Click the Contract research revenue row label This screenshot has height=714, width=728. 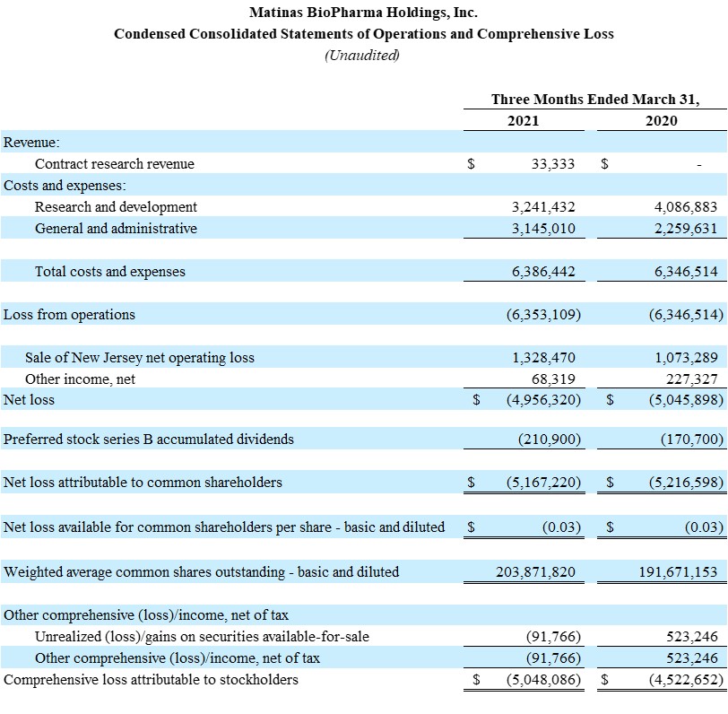click(x=114, y=164)
